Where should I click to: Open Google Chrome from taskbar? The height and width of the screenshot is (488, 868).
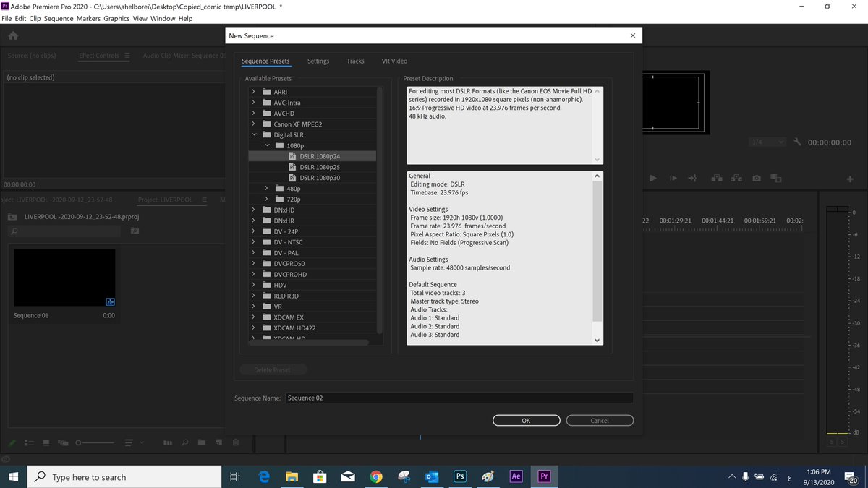click(x=375, y=476)
